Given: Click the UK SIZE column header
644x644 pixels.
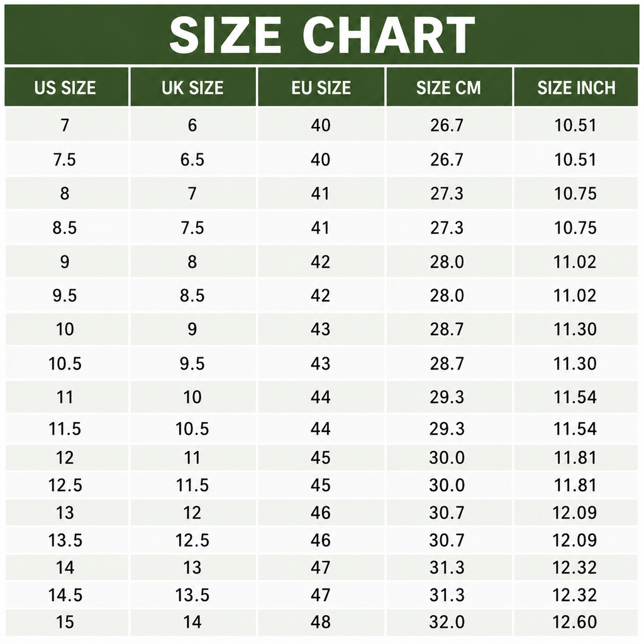Looking at the screenshot, I should [193, 87].
